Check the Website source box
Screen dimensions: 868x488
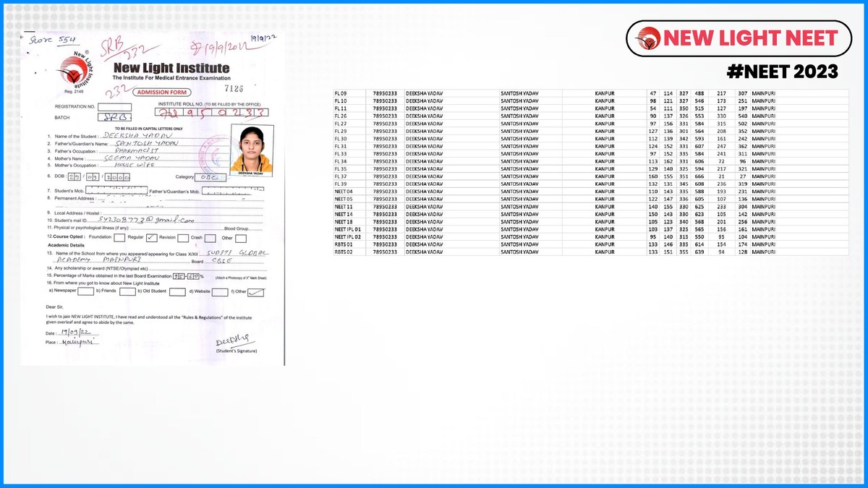221,291
